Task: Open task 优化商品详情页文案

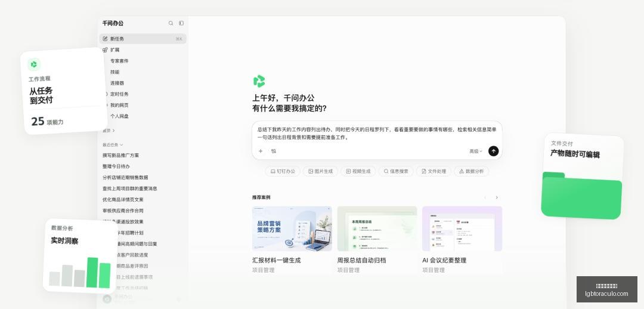Action: click(x=123, y=200)
